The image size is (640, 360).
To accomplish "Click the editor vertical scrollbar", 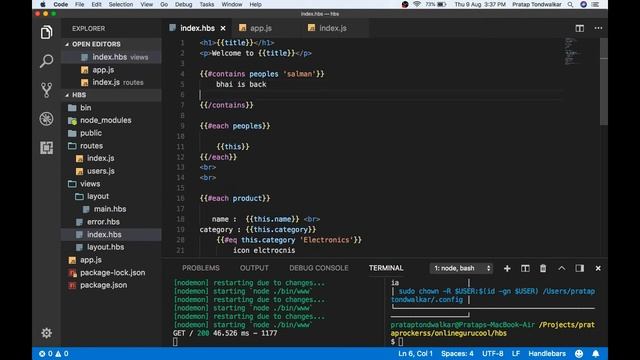I will (x=604, y=82).
